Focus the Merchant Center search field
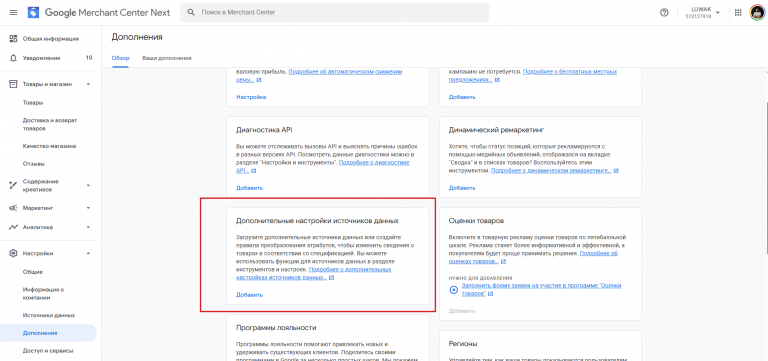This screenshot has width=768, height=361. [x=334, y=12]
